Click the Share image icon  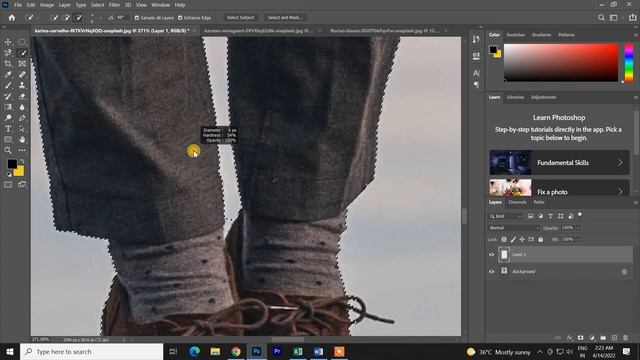632,18
